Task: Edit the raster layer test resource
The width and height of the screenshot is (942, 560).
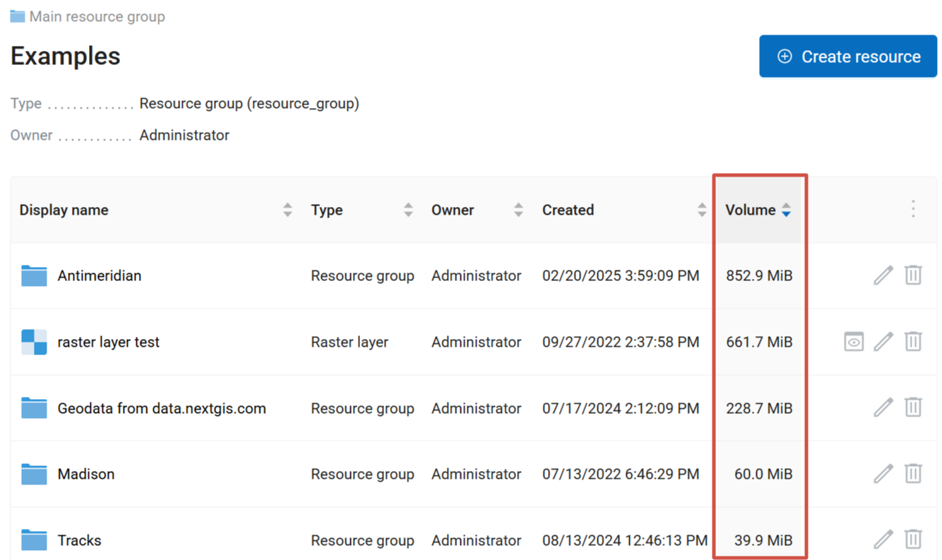Action: point(883,341)
